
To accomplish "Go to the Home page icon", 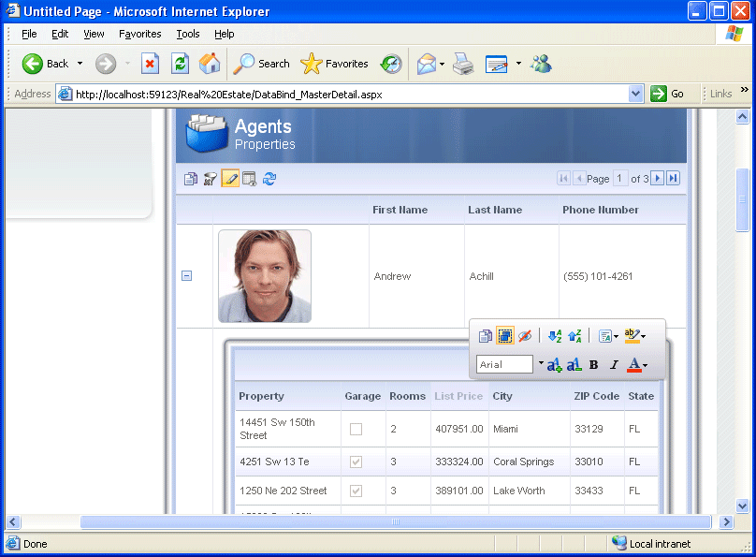I will (x=210, y=64).
